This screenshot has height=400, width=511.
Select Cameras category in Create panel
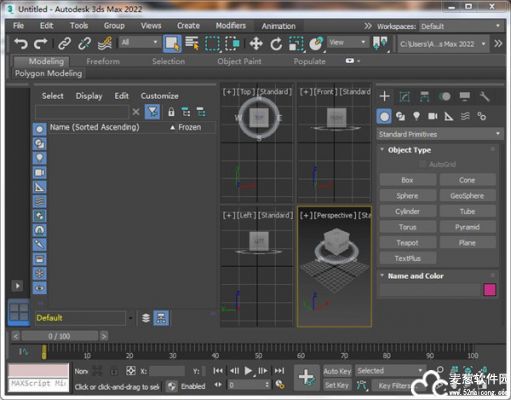(x=433, y=116)
